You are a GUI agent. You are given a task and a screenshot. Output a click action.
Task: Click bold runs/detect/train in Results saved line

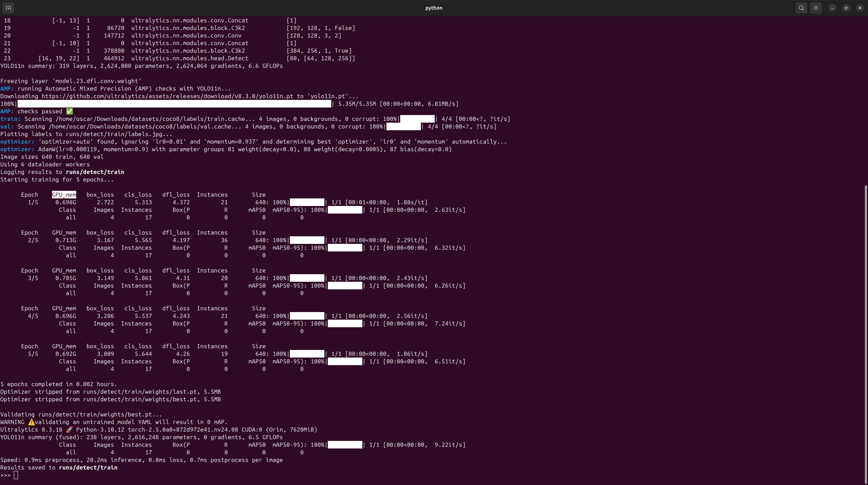tap(88, 467)
